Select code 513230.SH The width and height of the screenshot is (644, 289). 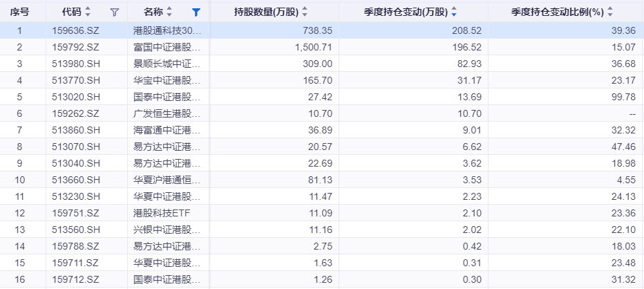point(76,196)
